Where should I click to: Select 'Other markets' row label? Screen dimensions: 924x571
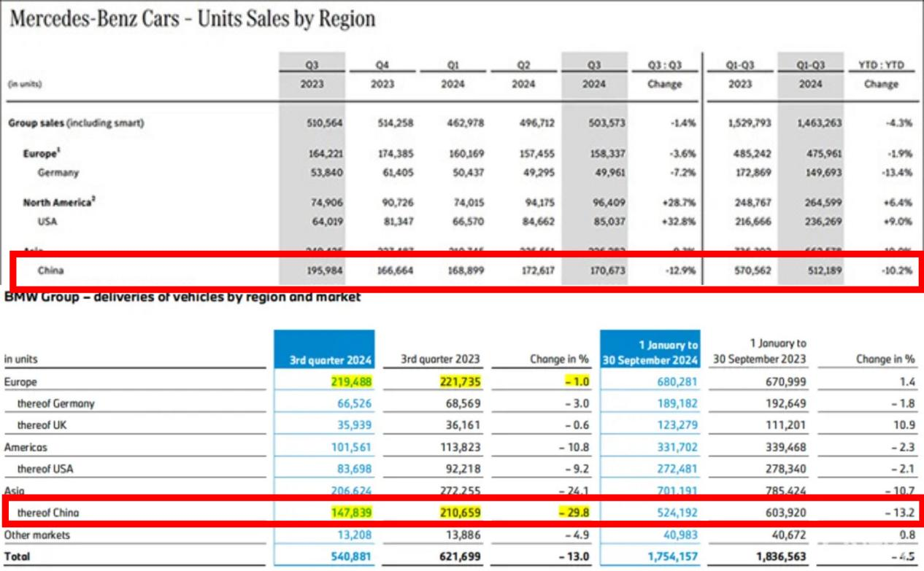(37, 535)
